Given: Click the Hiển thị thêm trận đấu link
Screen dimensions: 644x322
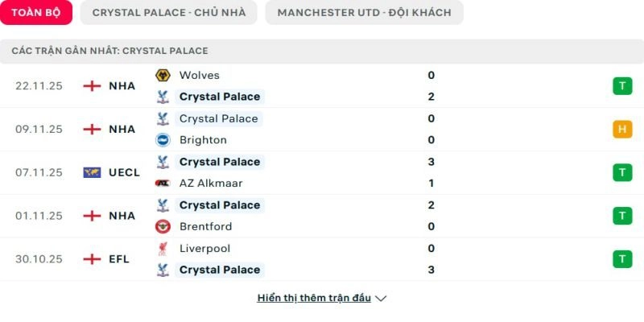Looking at the screenshot, I should coord(314,298).
